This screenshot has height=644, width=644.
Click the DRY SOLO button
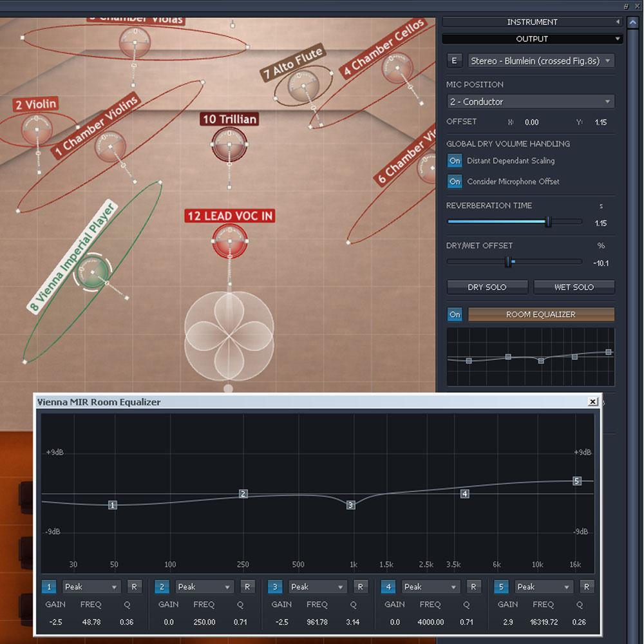click(x=487, y=287)
